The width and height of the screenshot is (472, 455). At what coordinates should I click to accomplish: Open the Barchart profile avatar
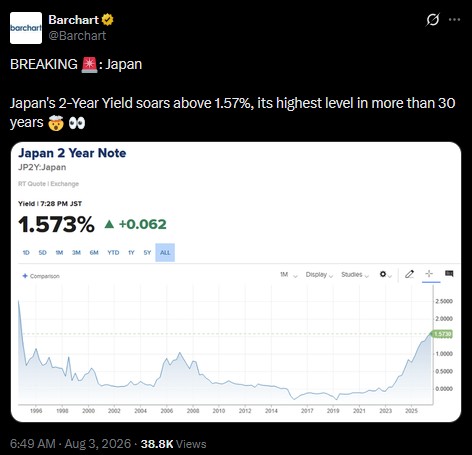(26, 28)
